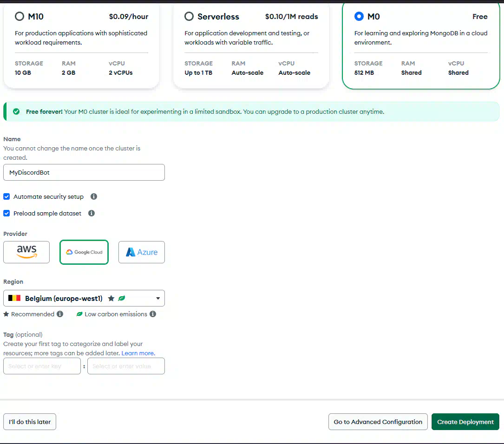Click the recommended star in Region field
This screenshot has width=504, height=444.
pyautogui.click(x=111, y=298)
